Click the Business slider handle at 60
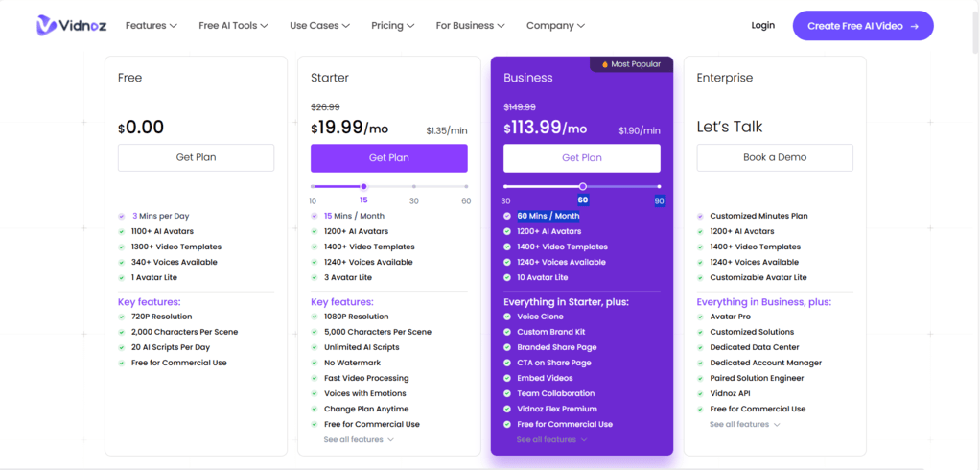 pyautogui.click(x=582, y=186)
